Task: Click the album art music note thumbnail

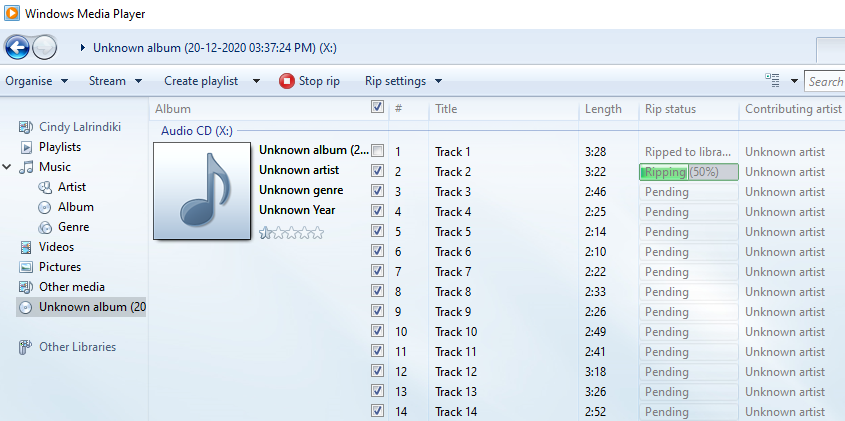Action: click(202, 191)
